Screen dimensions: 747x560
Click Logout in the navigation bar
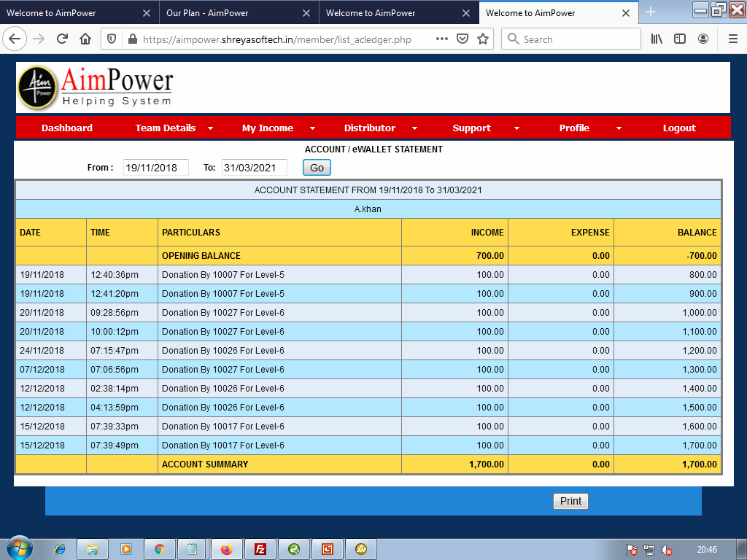coord(679,128)
